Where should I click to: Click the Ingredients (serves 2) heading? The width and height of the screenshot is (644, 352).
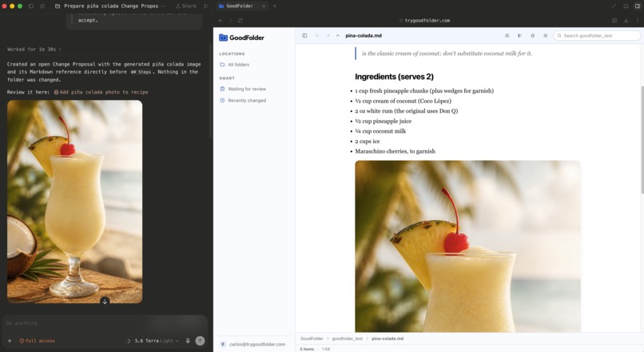point(394,77)
